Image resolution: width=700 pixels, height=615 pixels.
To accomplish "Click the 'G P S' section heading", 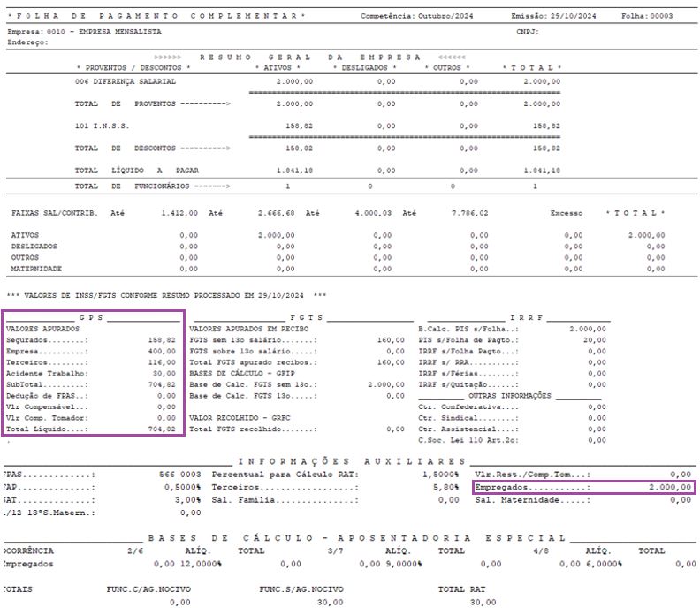I will (91, 317).
